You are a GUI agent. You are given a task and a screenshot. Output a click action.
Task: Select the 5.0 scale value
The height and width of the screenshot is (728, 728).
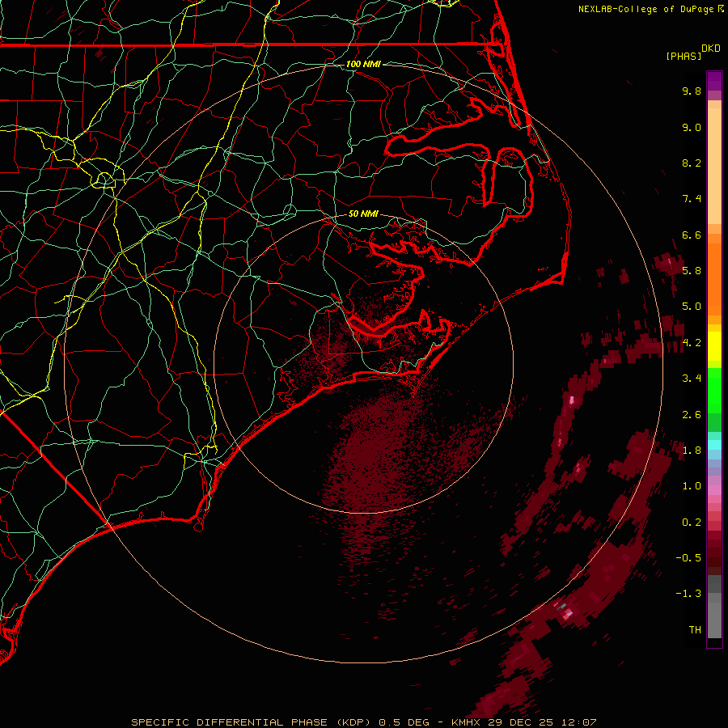pos(692,307)
